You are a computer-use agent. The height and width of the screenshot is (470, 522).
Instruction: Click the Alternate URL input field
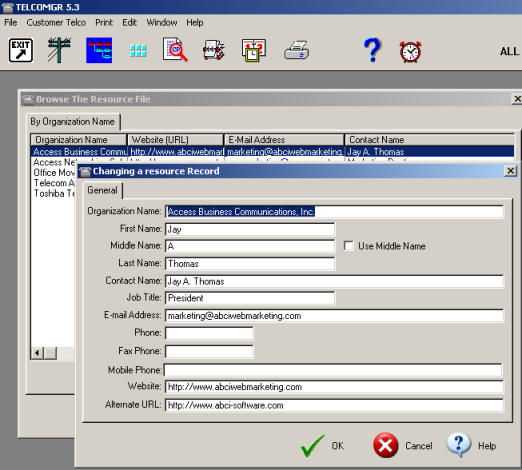(334, 405)
